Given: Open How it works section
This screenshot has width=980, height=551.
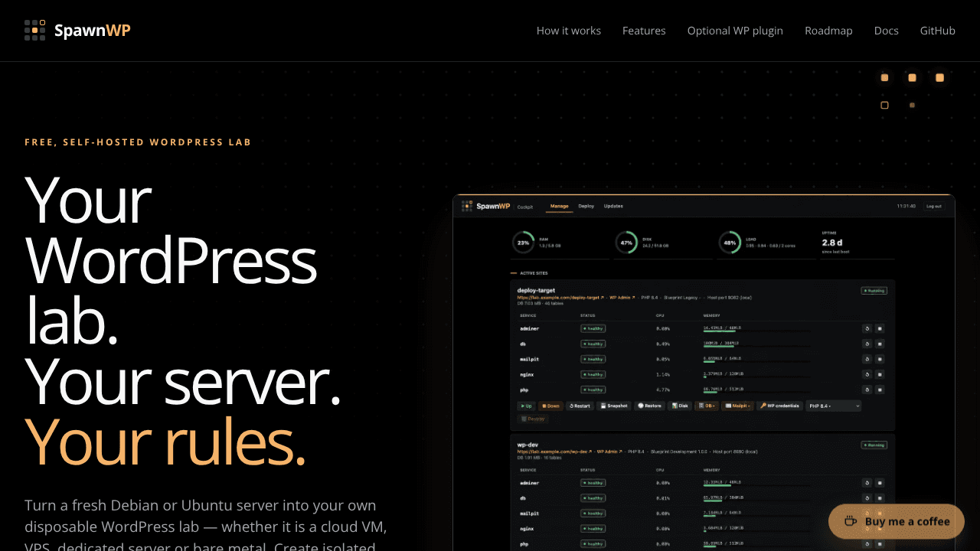Looking at the screenshot, I should click(x=569, y=31).
